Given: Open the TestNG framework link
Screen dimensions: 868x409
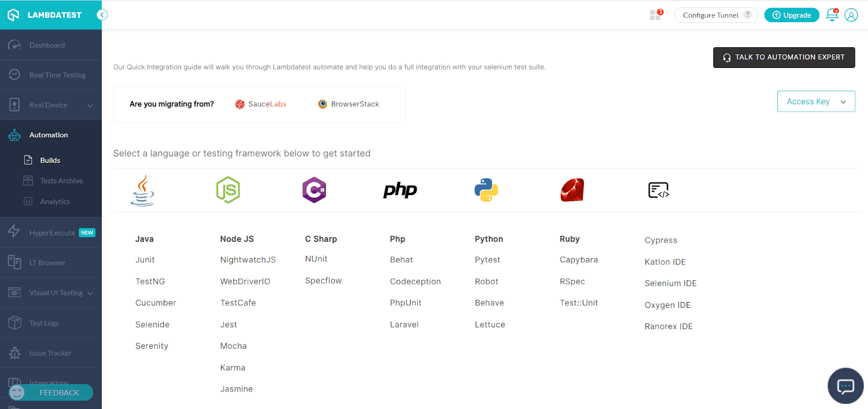Looking at the screenshot, I should 150,281.
